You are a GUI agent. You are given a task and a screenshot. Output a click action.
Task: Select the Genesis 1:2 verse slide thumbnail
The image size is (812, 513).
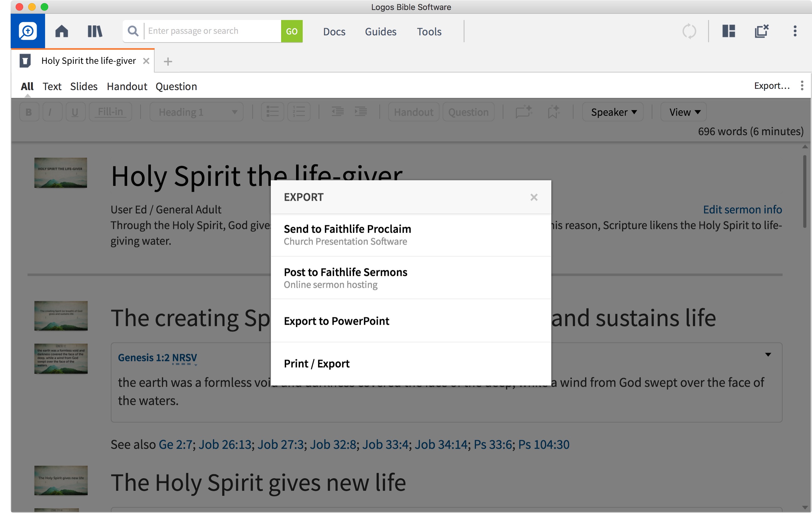point(61,358)
